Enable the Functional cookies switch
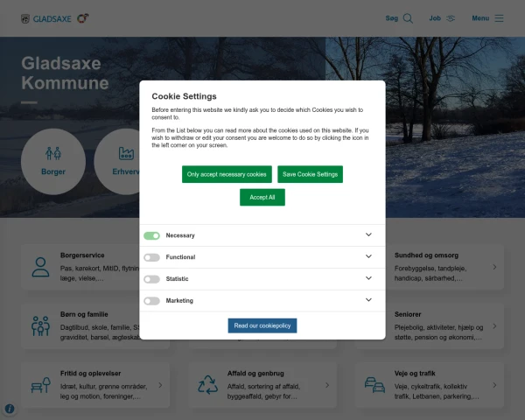This screenshot has width=525, height=420. pos(151,257)
